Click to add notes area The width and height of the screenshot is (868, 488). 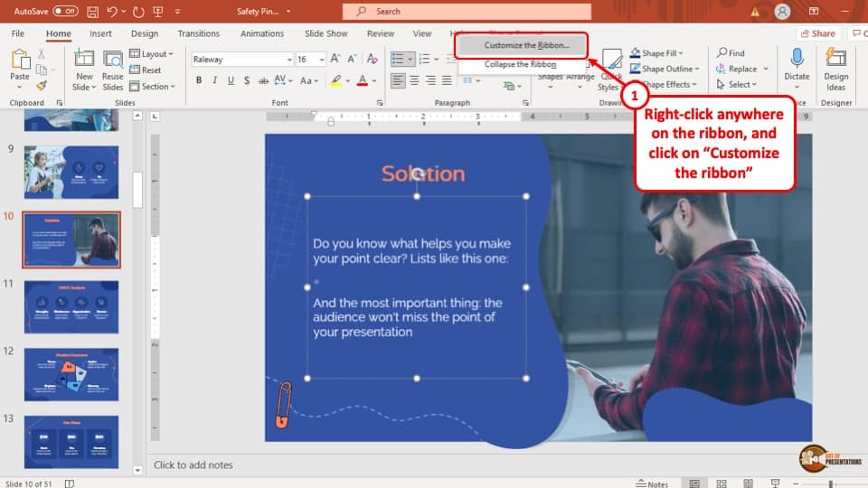pos(193,465)
